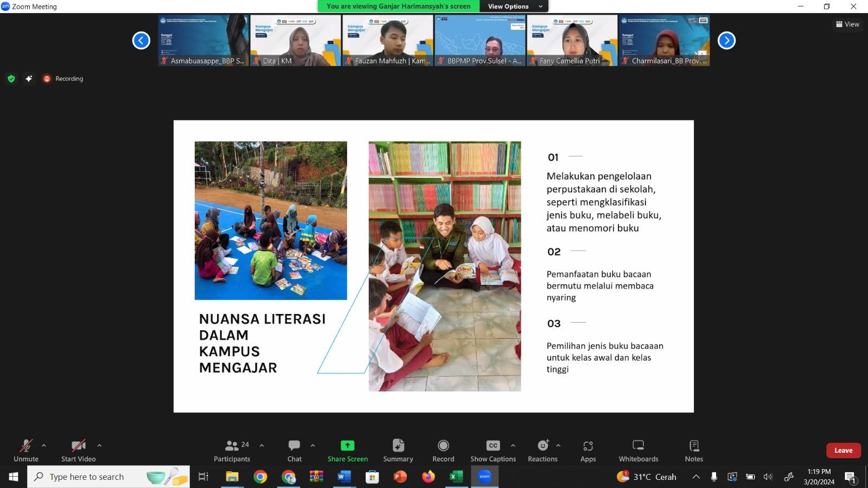Select Fauzan Mahfuzh's video thumbnail
This screenshot has width=868, height=488.
(387, 41)
